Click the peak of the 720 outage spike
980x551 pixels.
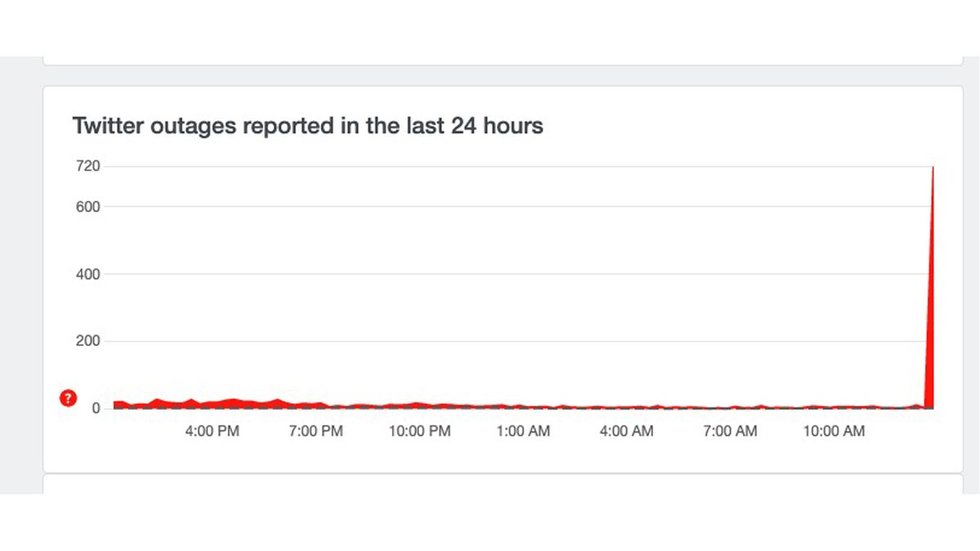point(932,167)
